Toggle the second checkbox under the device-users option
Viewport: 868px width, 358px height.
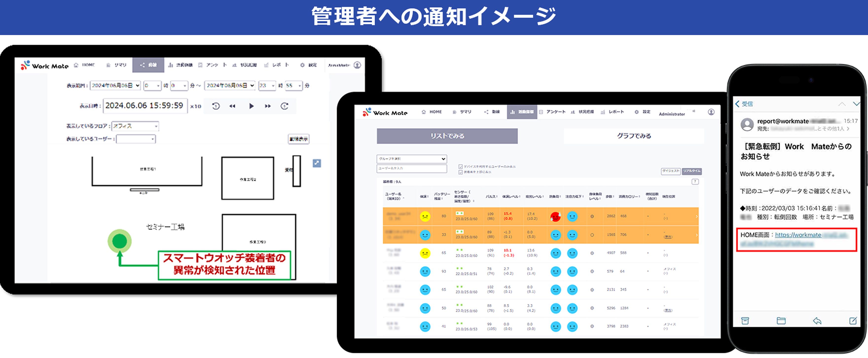[x=460, y=172]
